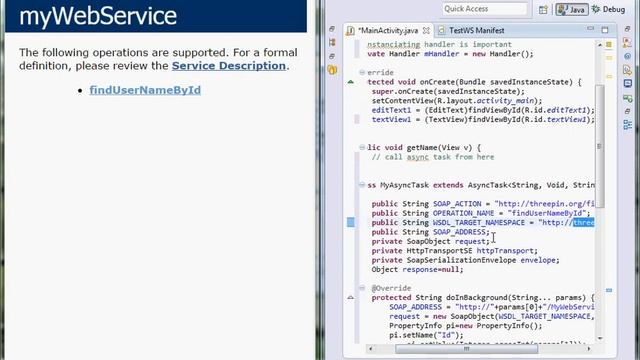Click the Quick Access search field
The image size is (640, 360).
484,9
